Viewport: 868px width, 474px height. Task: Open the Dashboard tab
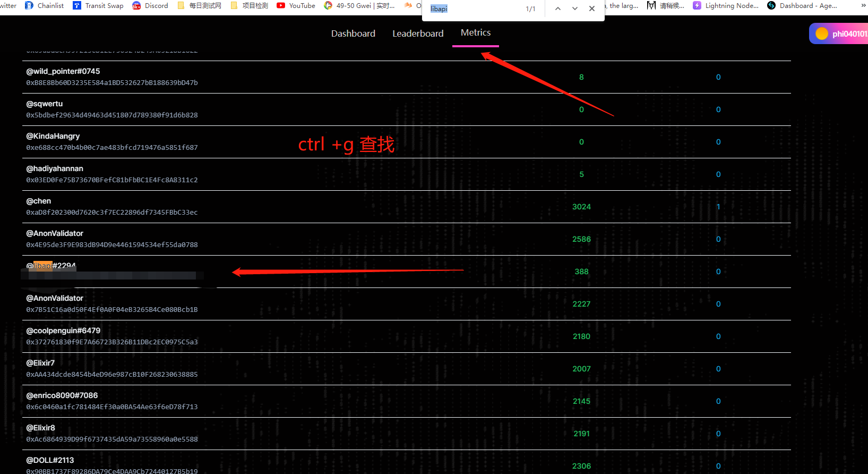point(353,33)
